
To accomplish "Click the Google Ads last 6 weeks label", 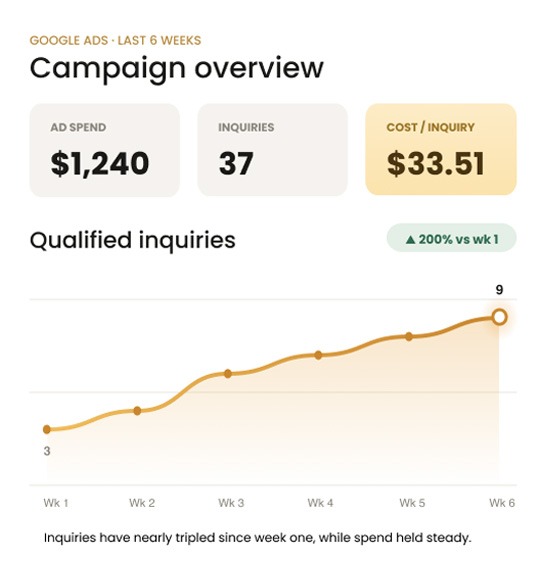I will 115,40.
